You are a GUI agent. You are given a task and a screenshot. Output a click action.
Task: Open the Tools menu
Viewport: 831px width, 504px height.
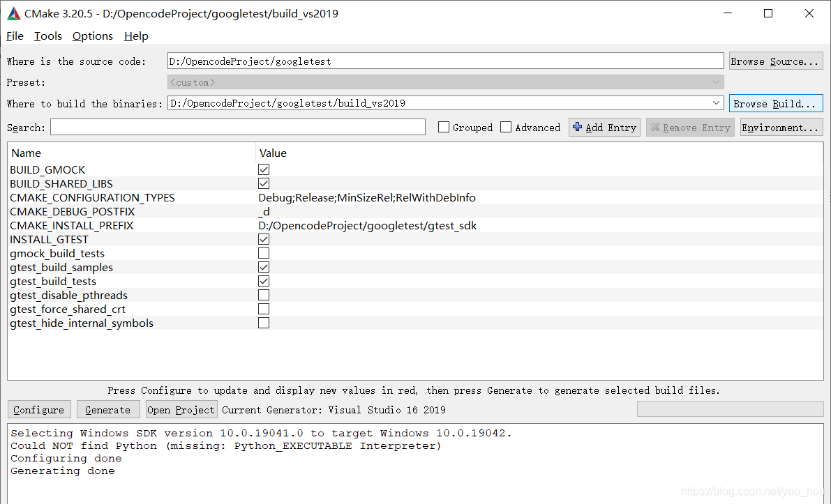48,36
